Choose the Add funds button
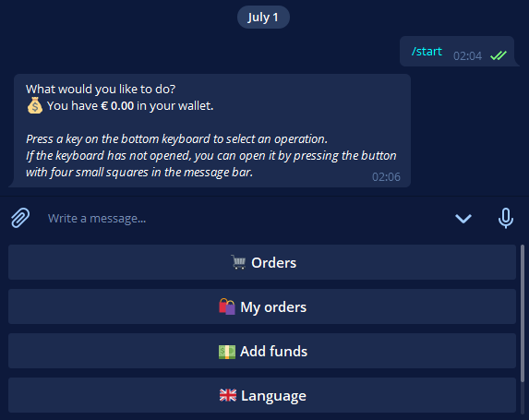 pyautogui.click(x=262, y=351)
